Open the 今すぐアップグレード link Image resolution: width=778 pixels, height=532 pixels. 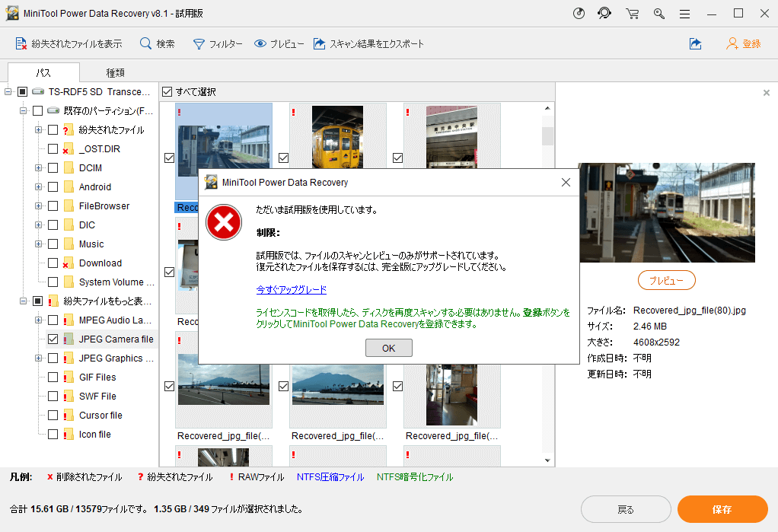coord(289,290)
